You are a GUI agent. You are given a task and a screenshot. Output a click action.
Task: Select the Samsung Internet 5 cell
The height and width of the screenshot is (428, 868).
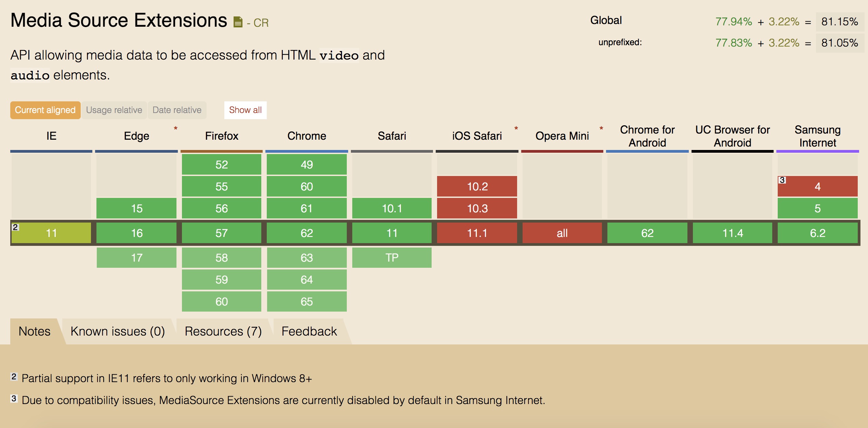[x=818, y=208]
